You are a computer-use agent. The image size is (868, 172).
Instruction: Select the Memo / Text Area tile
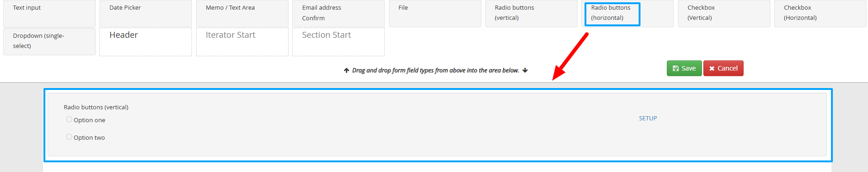coord(242,13)
